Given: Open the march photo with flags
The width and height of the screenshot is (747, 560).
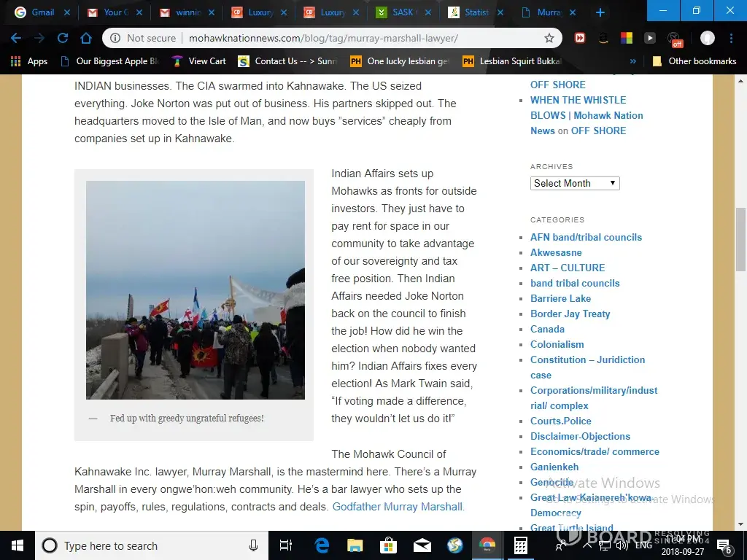Looking at the screenshot, I should [196, 290].
